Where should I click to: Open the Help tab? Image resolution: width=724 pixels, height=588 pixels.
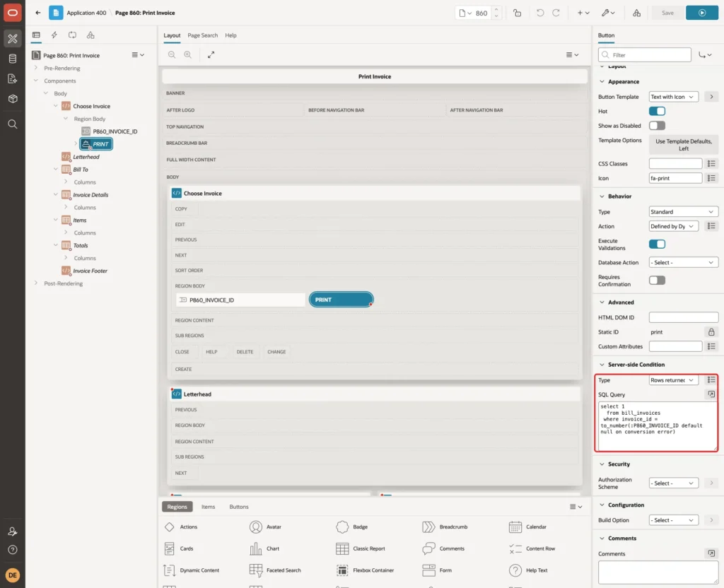pos(231,35)
